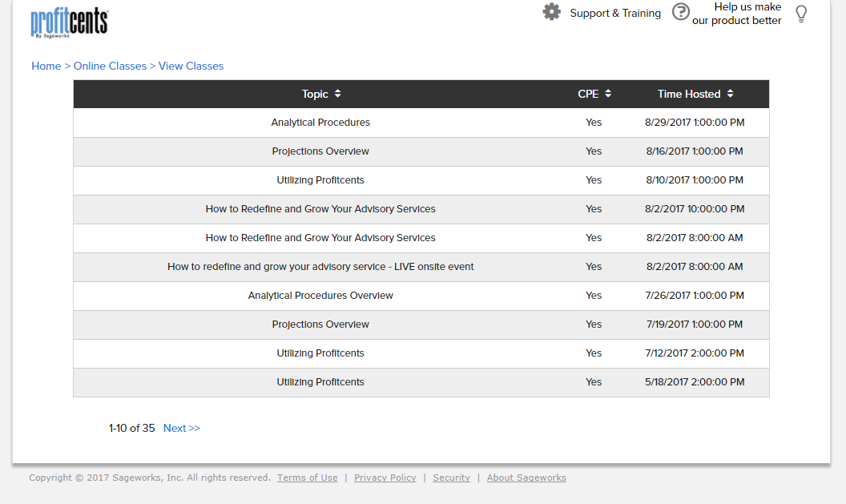
Task: Sort table by Time Hosted arrows icon
Action: pyautogui.click(x=730, y=94)
